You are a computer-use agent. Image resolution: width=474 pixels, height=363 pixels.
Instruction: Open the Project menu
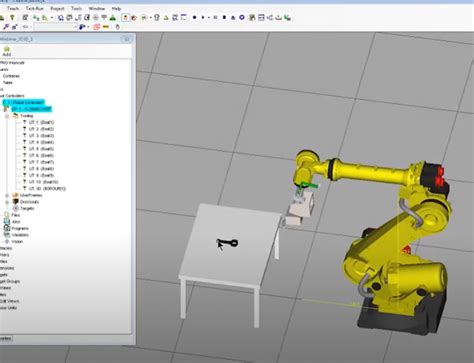coord(57,8)
